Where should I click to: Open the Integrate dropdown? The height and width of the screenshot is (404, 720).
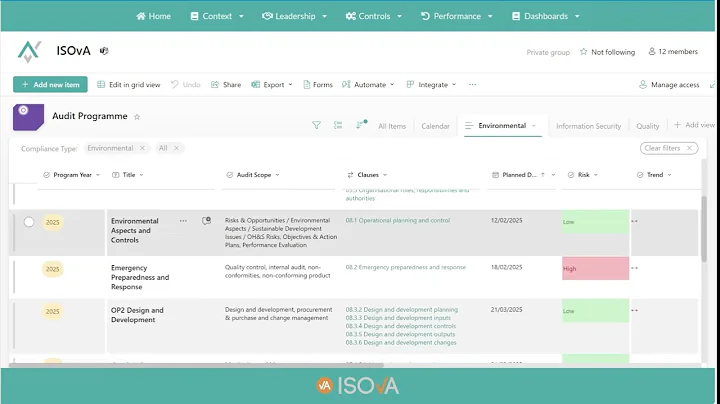(x=431, y=84)
